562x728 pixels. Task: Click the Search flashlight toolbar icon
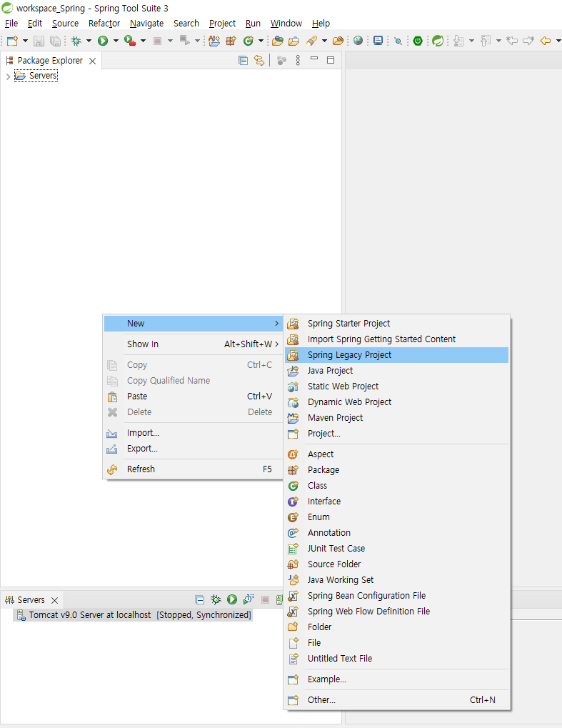click(x=311, y=41)
